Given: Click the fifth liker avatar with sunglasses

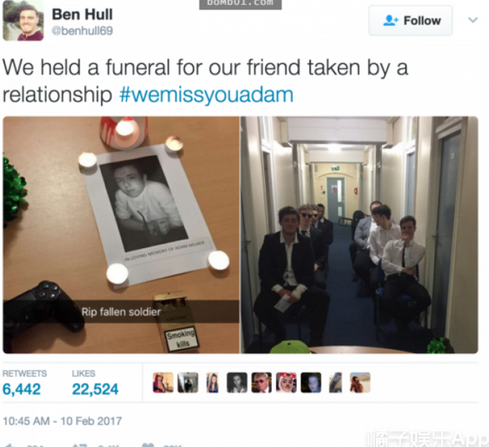Looking at the screenshot, I should [262, 382].
